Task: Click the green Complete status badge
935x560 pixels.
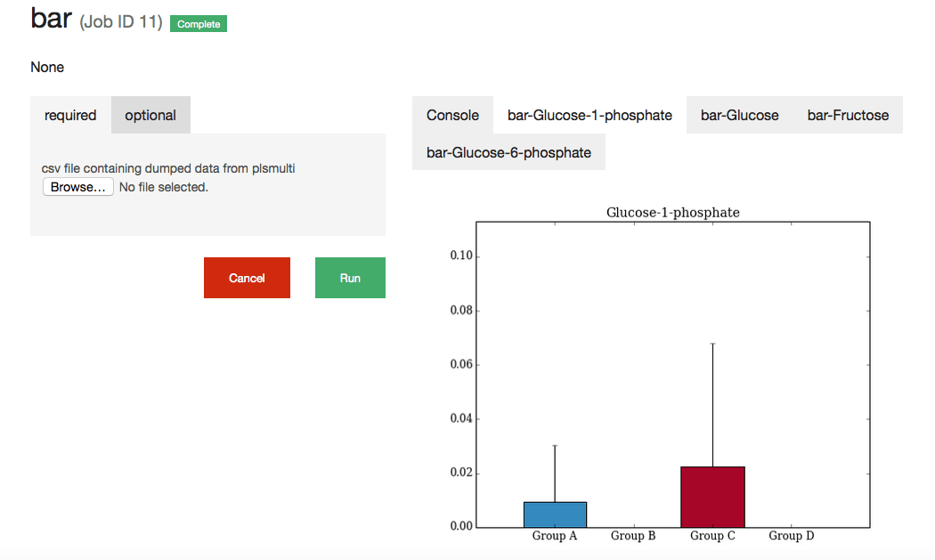Action: point(198,23)
